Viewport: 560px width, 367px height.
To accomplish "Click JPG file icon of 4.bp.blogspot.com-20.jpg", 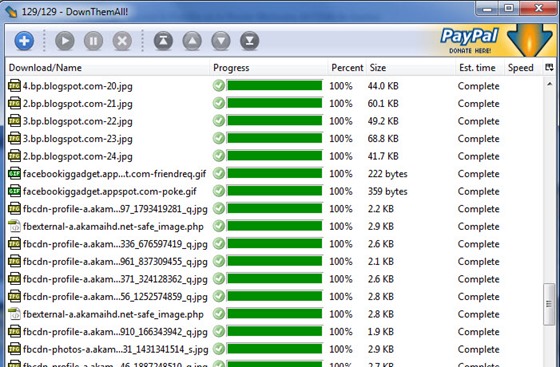I will point(14,86).
